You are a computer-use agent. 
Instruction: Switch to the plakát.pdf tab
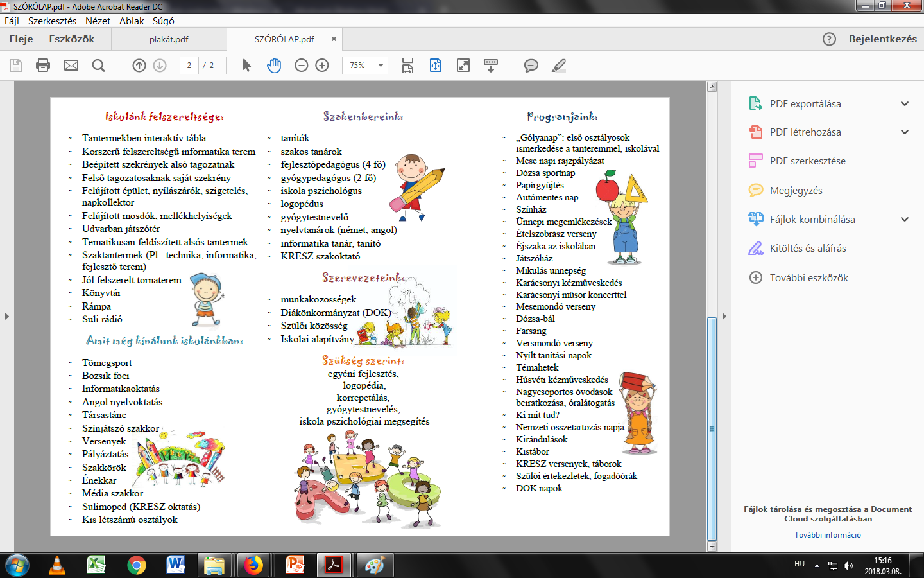pyautogui.click(x=169, y=39)
